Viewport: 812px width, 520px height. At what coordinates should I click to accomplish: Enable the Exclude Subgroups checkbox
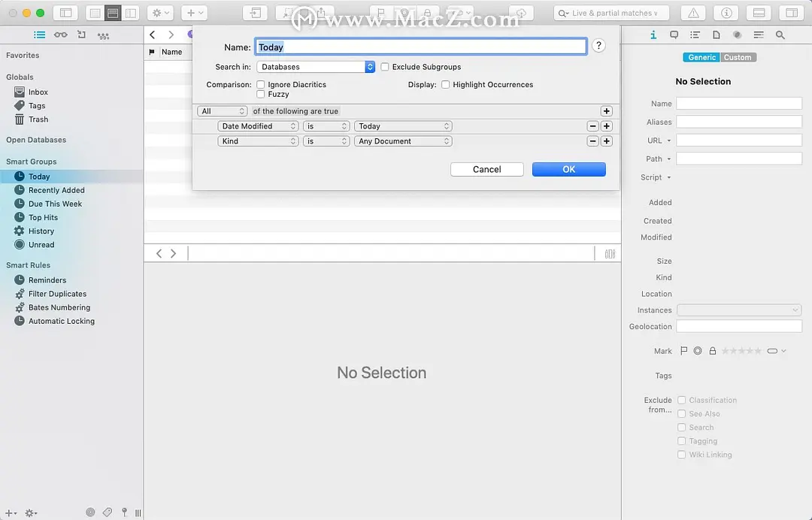[385, 67]
